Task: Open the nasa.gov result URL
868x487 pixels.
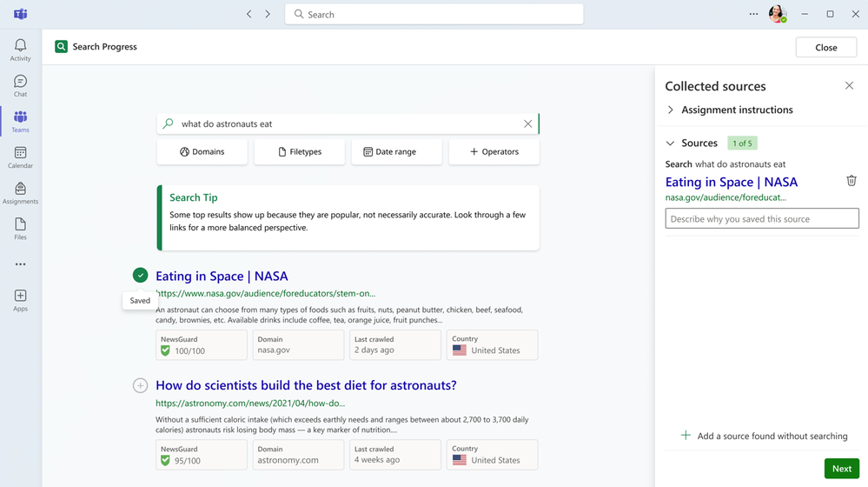Action: 265,294
